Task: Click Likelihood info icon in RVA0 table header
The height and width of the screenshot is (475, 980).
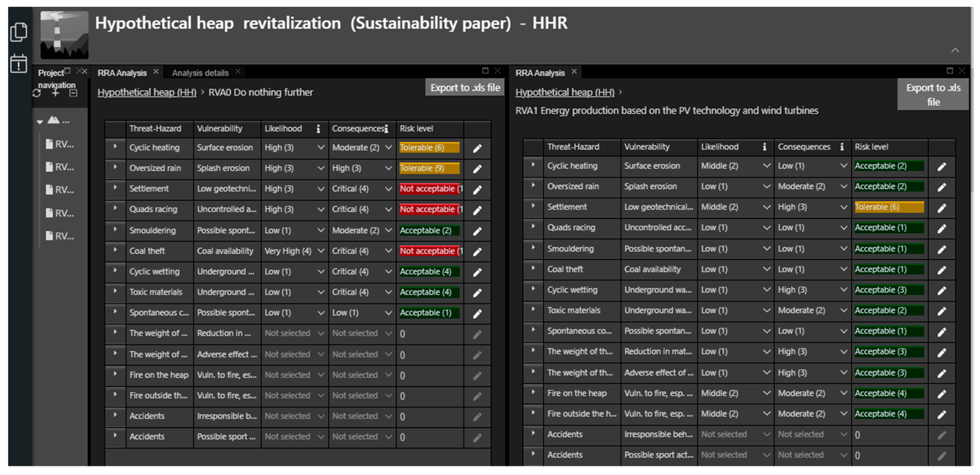Action: pyautogui.click(x=318, y=129)
